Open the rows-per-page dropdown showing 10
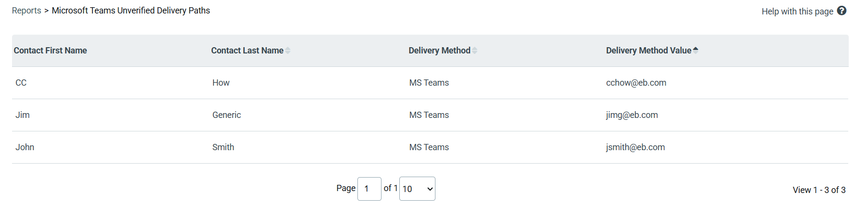868x206 pixels. (417, 189)
